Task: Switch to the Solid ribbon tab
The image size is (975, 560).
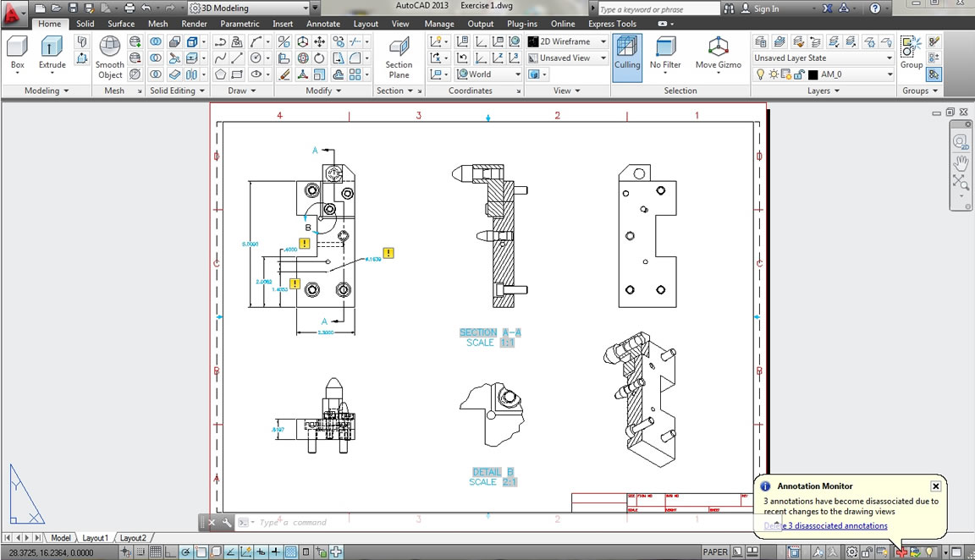Action: (85, 24)
